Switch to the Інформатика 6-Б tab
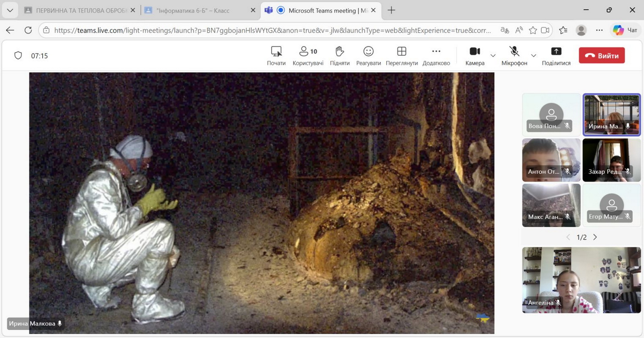The image size is (644, 338). (x=193, y=11)
